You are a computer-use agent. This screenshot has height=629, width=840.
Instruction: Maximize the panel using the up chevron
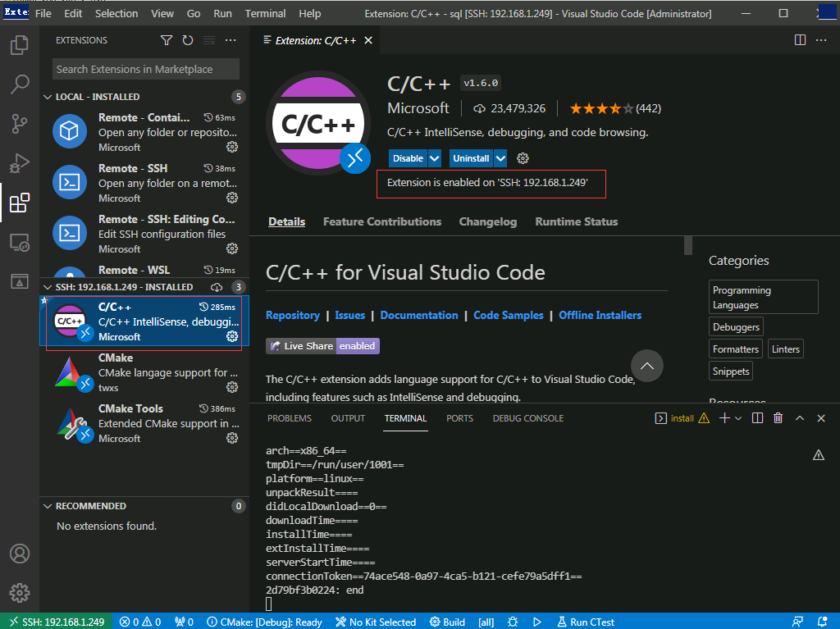coord(800,418)
